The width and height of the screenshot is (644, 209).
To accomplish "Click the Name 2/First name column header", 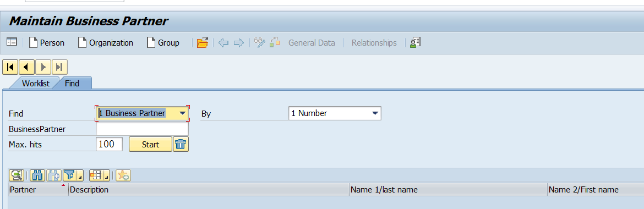I will coord(596,189).
